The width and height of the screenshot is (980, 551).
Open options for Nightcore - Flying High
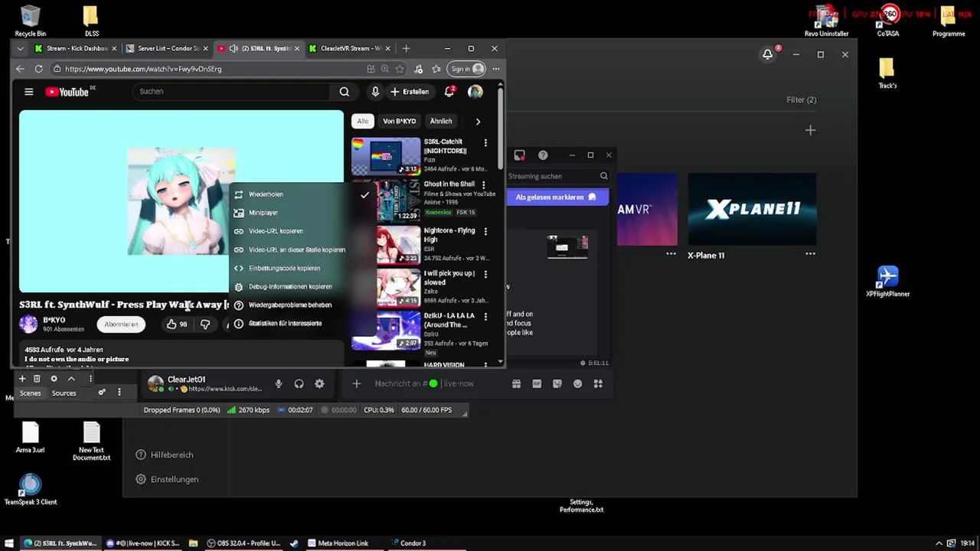(485, 231)
